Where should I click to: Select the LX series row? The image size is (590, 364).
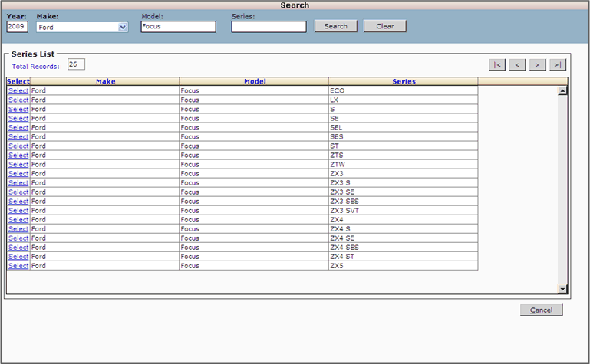[x=18, y=100]
